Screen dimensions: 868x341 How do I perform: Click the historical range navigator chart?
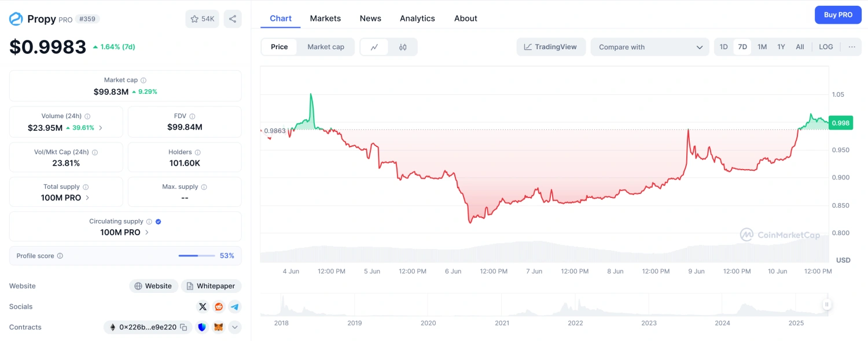(x=544, y=305)
